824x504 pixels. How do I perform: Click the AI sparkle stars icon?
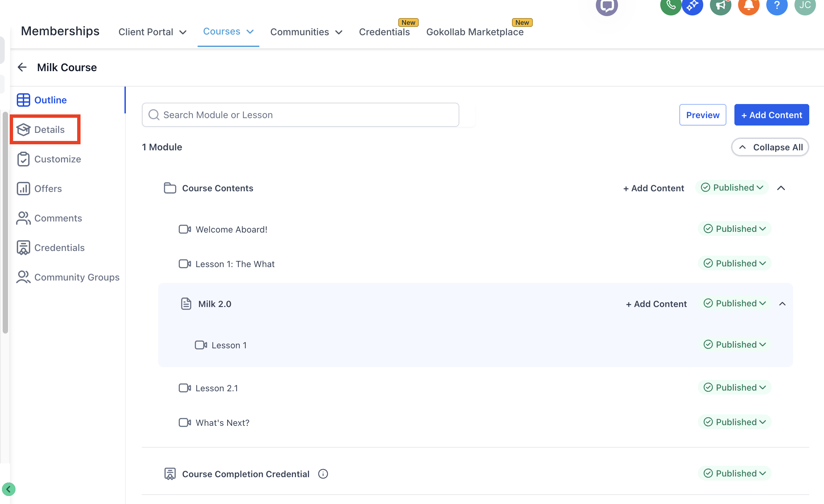692,6
